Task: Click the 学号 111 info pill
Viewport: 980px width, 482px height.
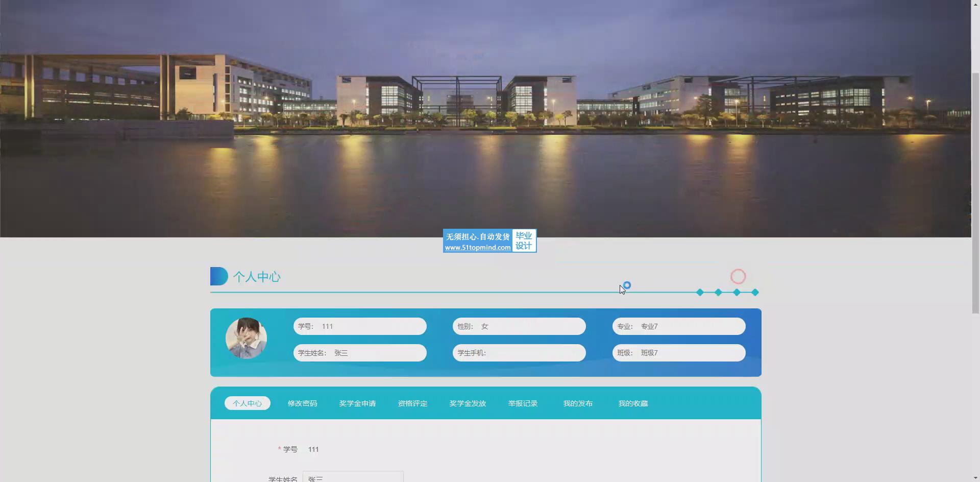Action: click(x=360, y=326)
